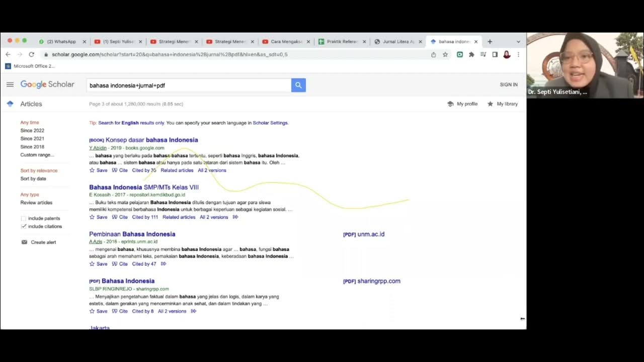Expand more options for SLBP RINGINREJO result
The width and height of the screenshot is (644, 362).
click(194, 311)
